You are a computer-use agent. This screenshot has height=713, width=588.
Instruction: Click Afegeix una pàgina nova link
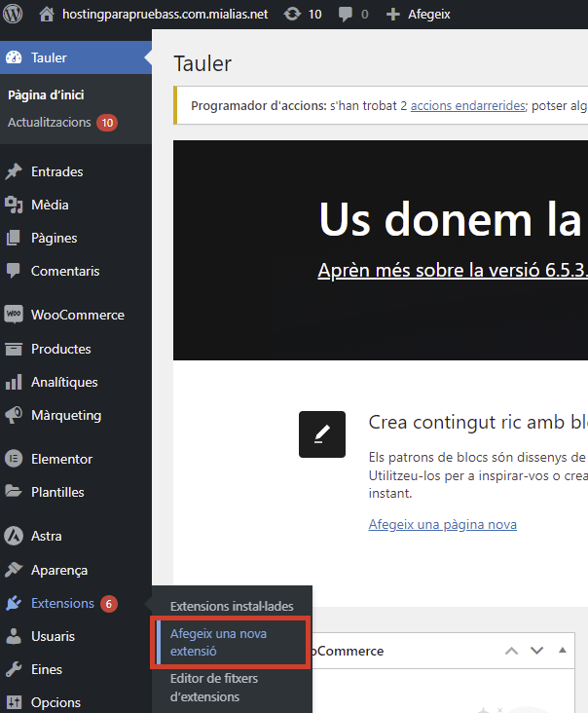(x=443, y=524)
